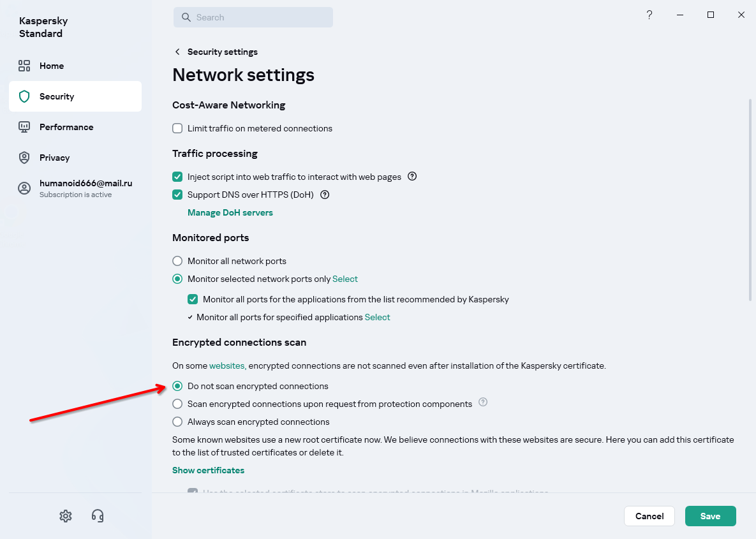Click the vertical scrollbar on the right

[x=750, y=200]
